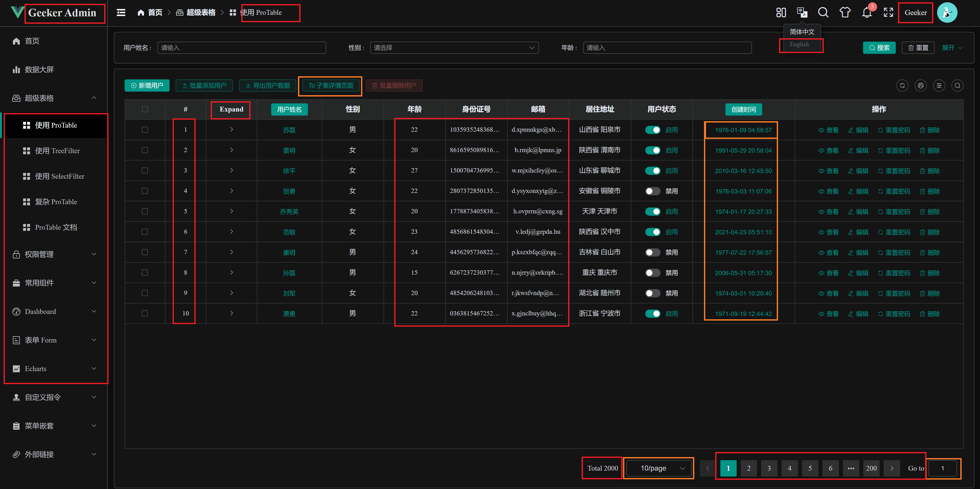Open the 性别 select dropdown
The height and width of the screenshot is (489, 980).
(454, 48)
